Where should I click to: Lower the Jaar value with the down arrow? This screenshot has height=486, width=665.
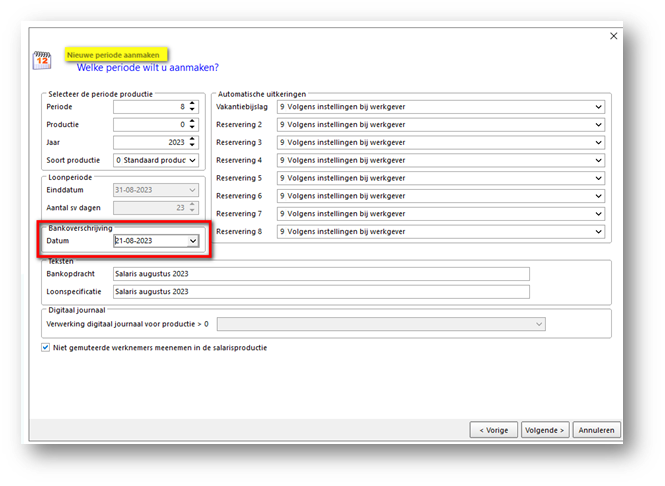tap(192, 145)
